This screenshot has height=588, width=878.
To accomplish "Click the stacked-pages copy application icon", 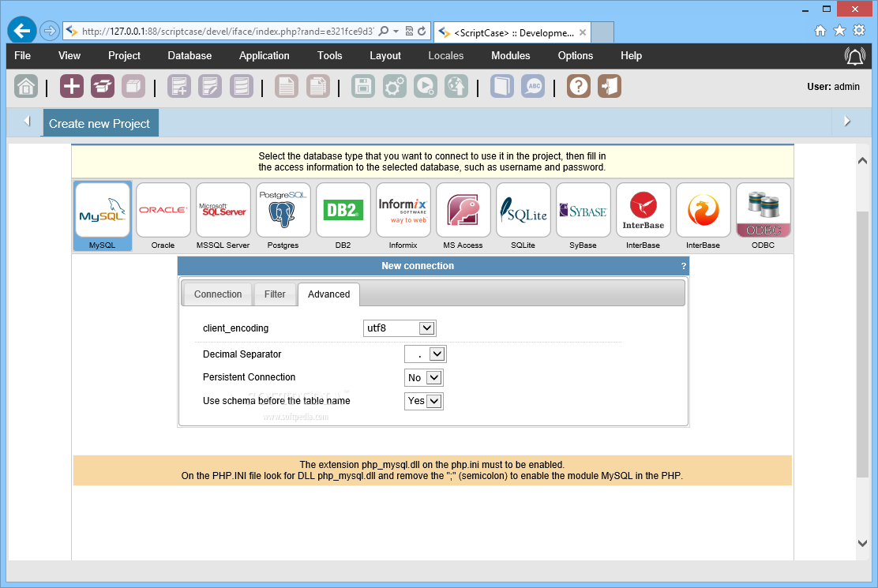I will (318, 87).
